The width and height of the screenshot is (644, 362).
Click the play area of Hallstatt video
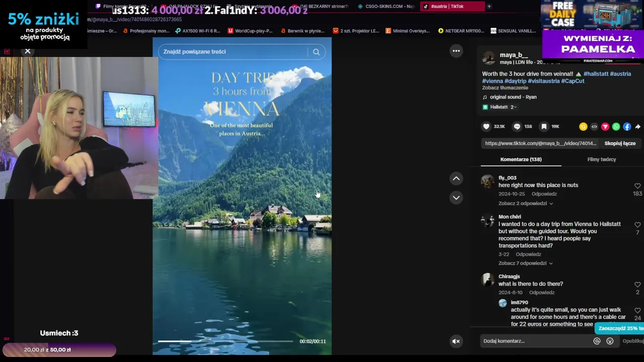[242, 196]
